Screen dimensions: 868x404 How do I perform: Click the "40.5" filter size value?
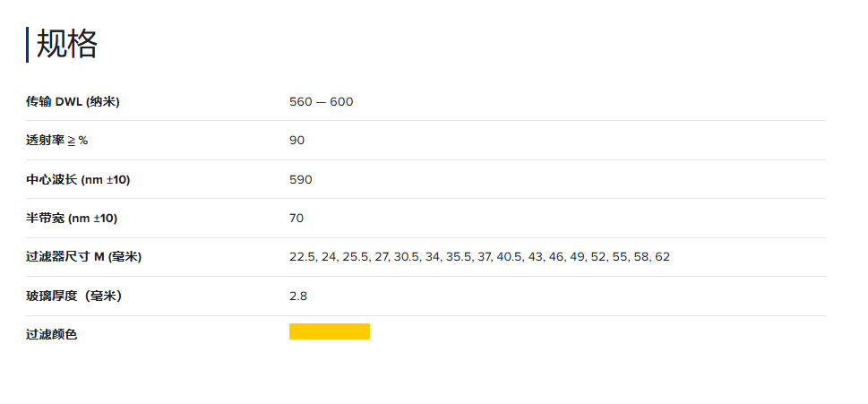click(509, 257)
